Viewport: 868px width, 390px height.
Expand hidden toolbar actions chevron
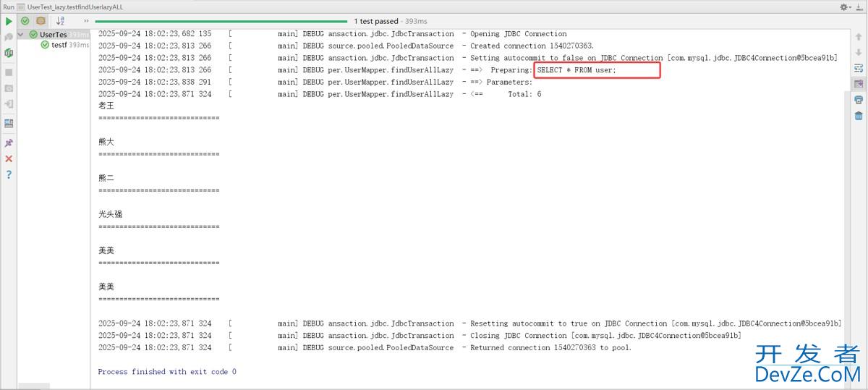coord(87,21)
